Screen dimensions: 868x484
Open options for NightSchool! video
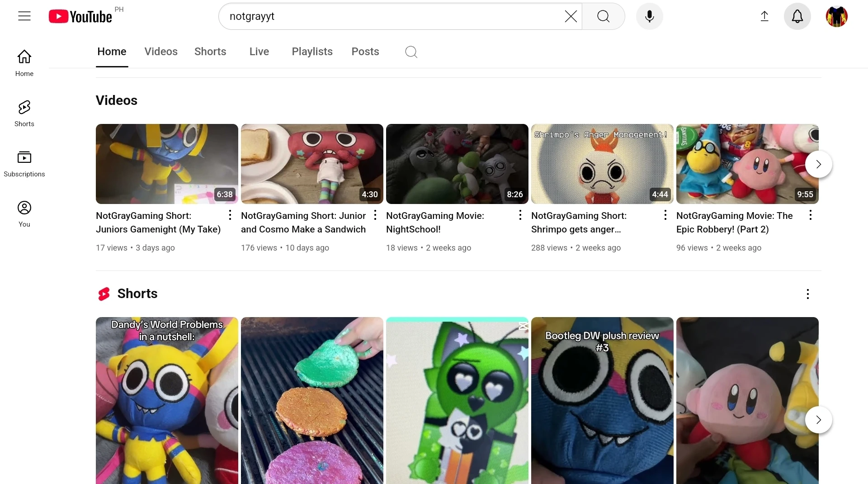click(520, 215)
